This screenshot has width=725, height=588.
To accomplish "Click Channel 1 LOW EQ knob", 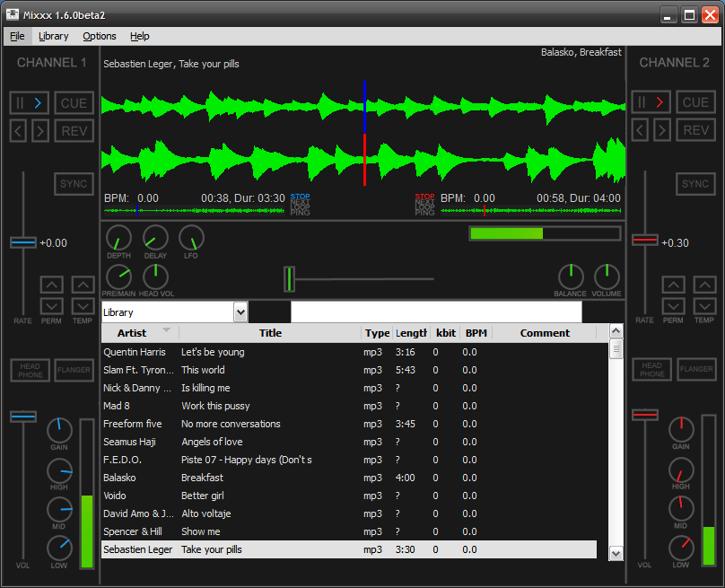I will coord(59,549).
